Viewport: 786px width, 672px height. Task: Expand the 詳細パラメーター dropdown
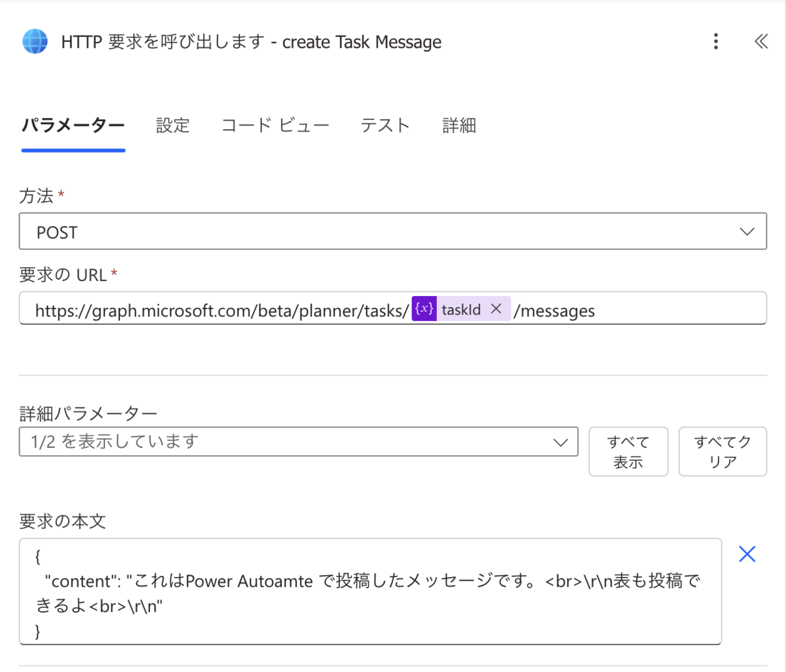coord(299,441)
